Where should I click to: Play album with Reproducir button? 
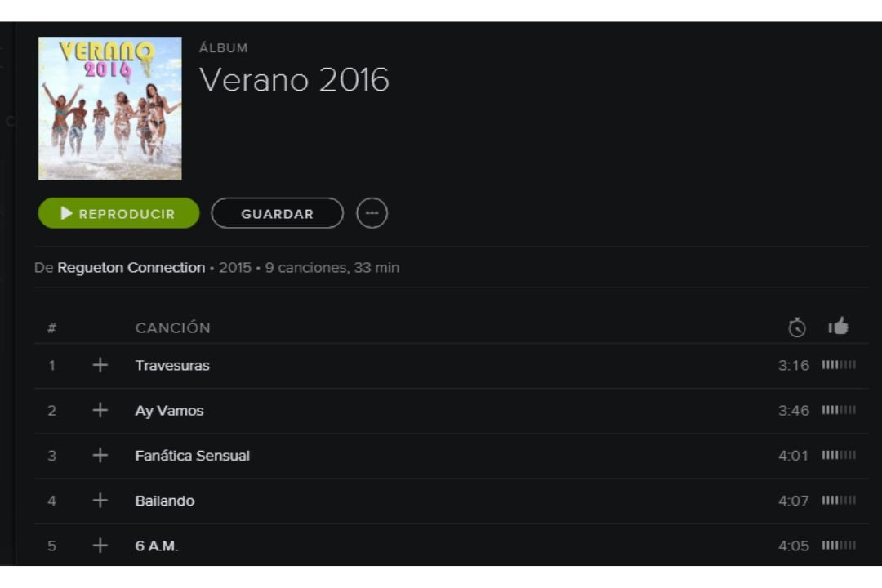pyautogui.click(x=118, y=213)
